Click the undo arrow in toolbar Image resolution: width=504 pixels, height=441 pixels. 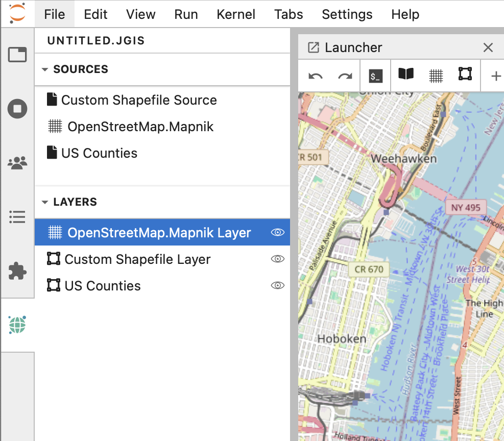[316, 76]
